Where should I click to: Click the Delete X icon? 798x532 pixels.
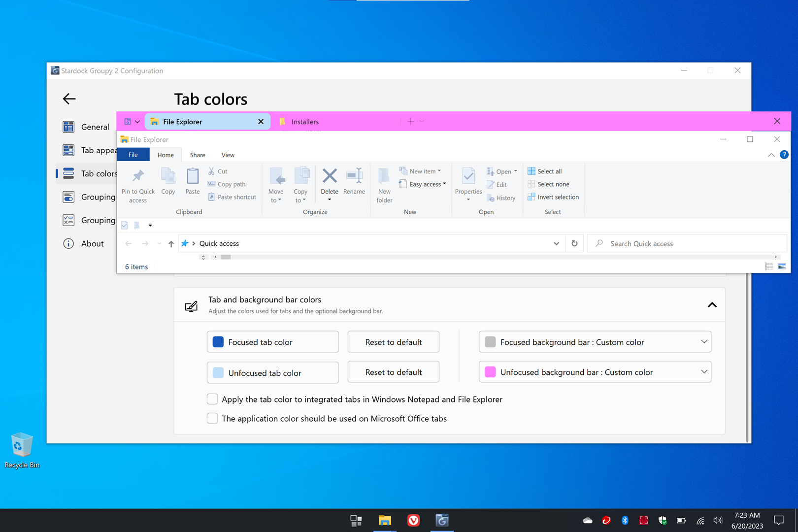point(330,176)
